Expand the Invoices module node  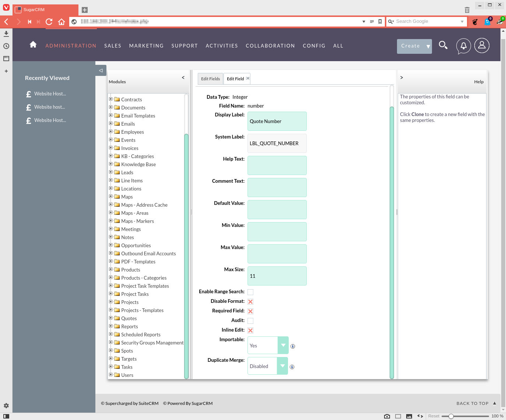point(110,147)
